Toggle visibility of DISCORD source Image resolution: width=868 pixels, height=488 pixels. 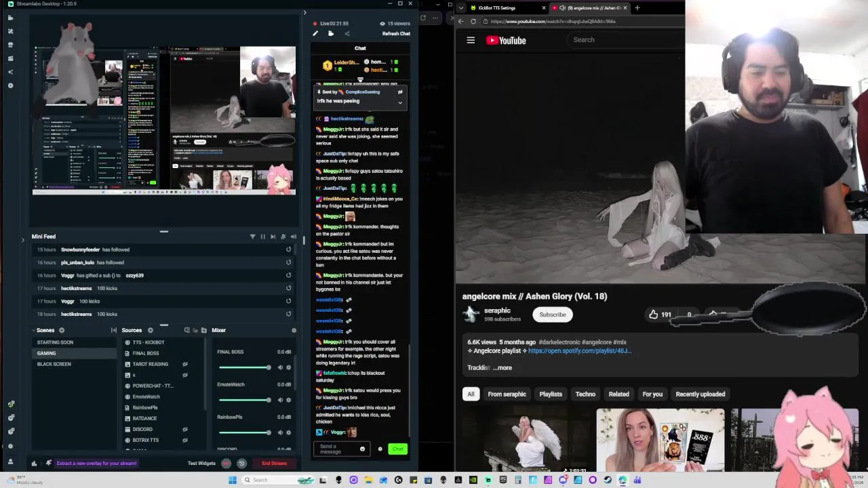(184, 429)
